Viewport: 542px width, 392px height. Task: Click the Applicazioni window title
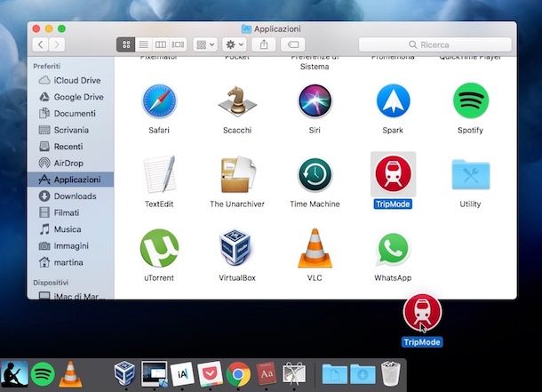277,28
